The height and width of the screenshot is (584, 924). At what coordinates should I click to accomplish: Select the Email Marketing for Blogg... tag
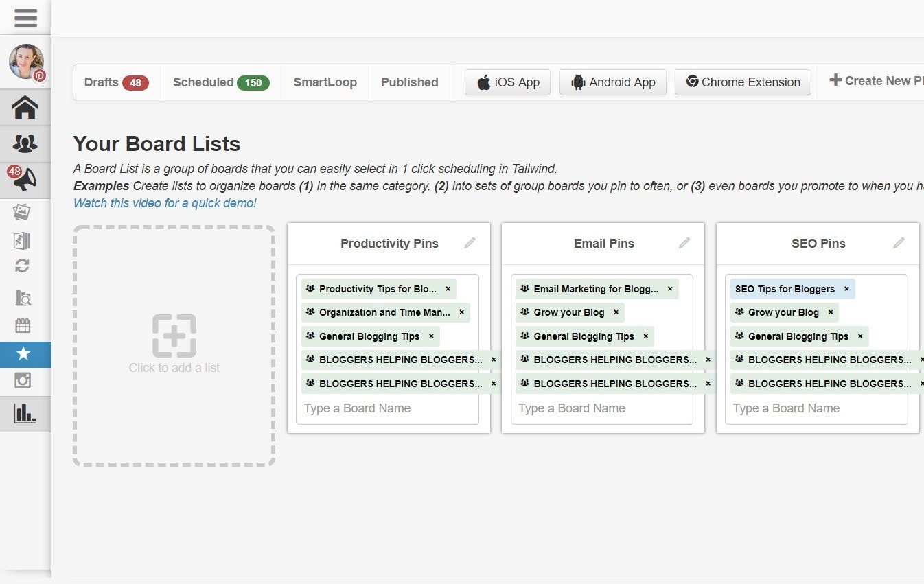[x=596, y=289]
